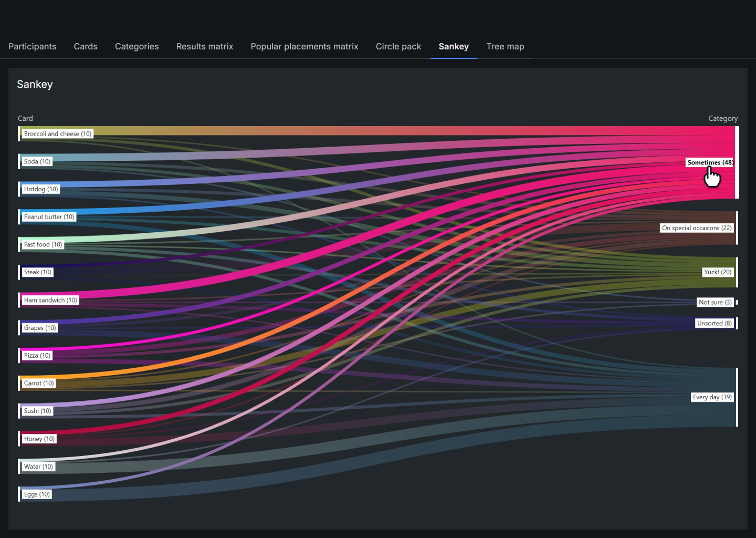Image resolution: width=756 pixels, height=538 pixels.
Task: Select the Sometimes (48) category node
Action: (x=709, y=162)
